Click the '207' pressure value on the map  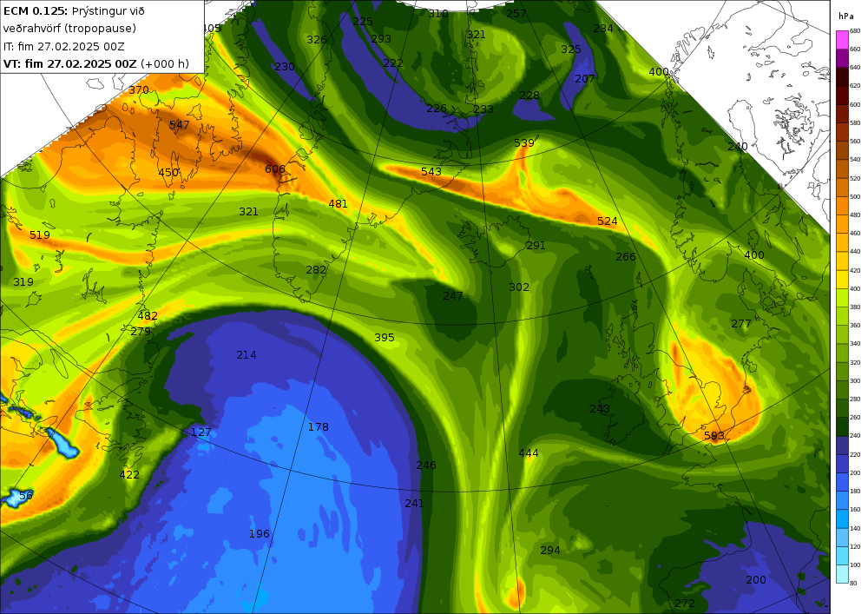pyautogui.click(x=585, y=79)
